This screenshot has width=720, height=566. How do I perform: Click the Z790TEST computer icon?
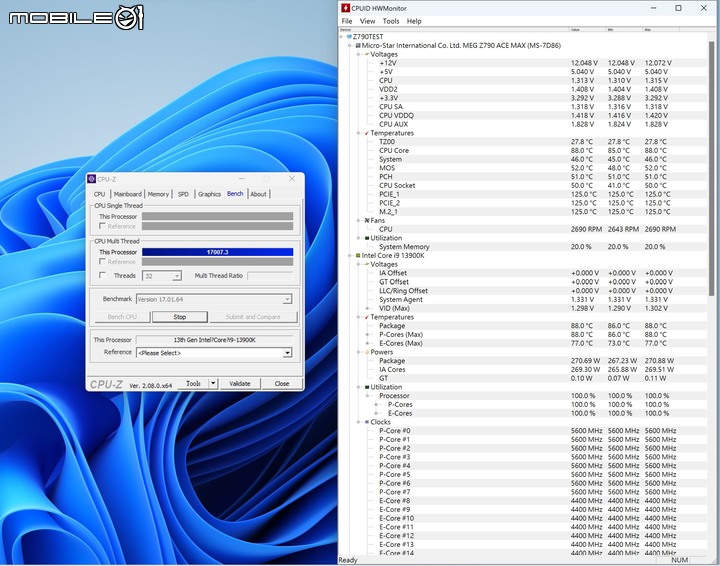(x=349, y=37)
